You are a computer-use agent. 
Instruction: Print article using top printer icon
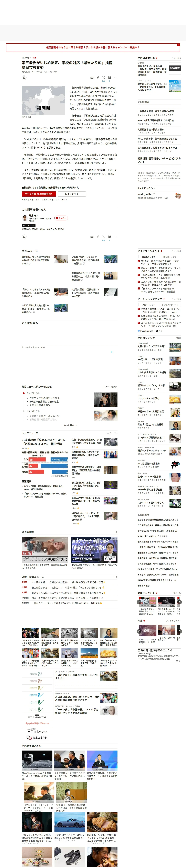tap(24, 78)
